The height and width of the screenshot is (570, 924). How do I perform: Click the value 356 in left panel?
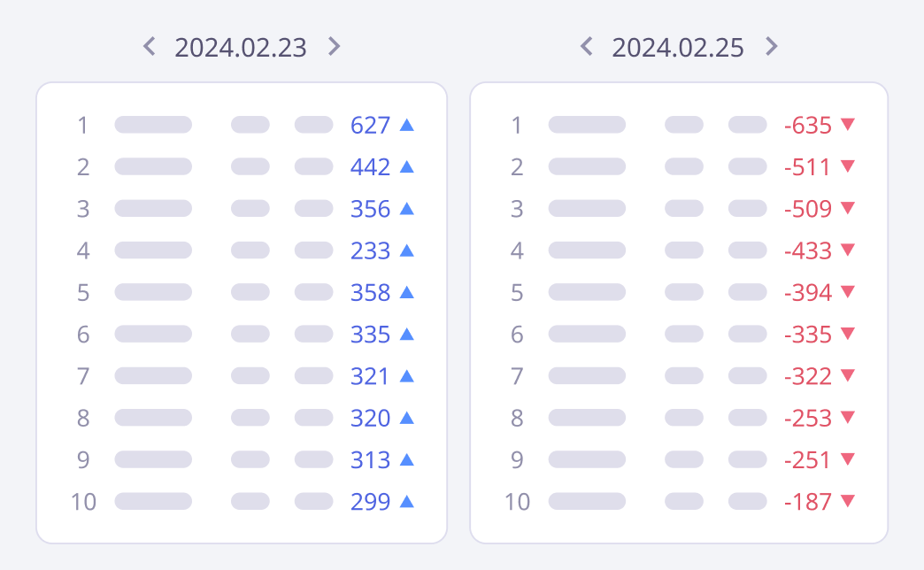371,209
